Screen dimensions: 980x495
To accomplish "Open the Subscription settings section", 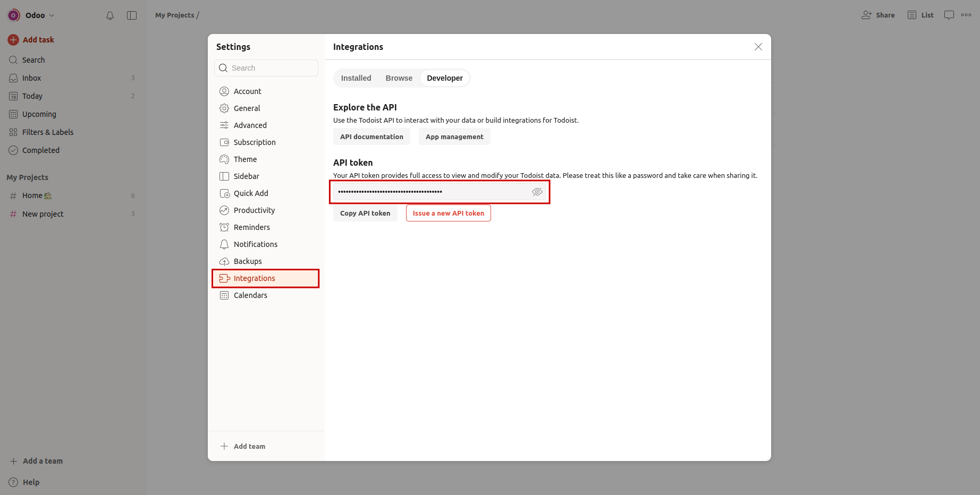I will coord(266,142).
